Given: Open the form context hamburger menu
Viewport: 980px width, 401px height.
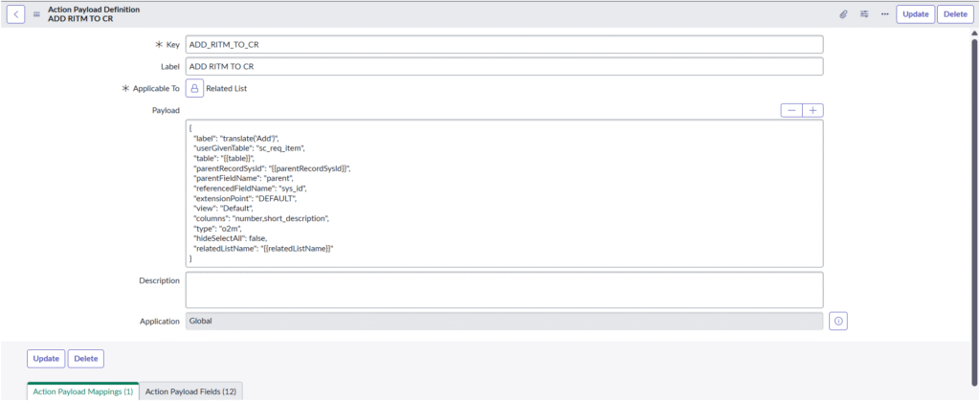Looking at the screenshot, I should coord(36,13).
